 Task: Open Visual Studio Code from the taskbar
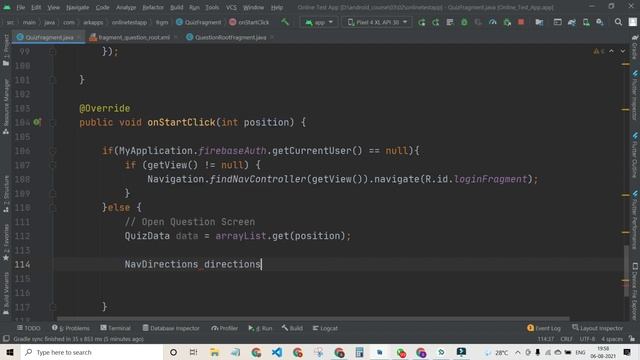[x=277, y=352]
